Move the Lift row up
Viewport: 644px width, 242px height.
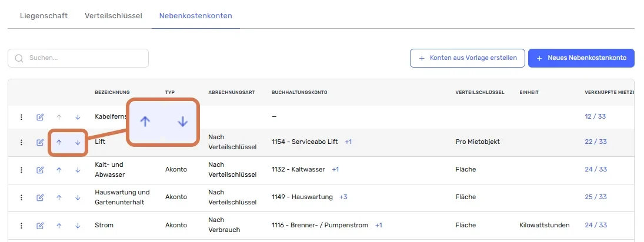59,142
